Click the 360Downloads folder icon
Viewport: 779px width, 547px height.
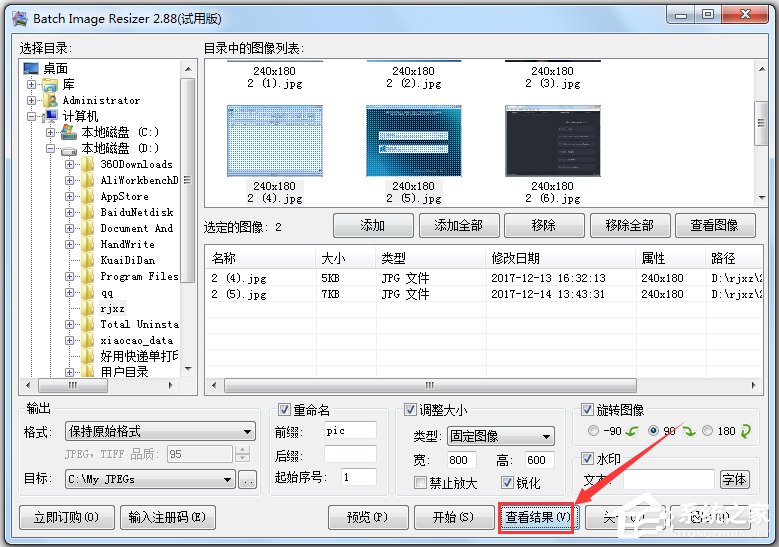click(x=87, y=164)
